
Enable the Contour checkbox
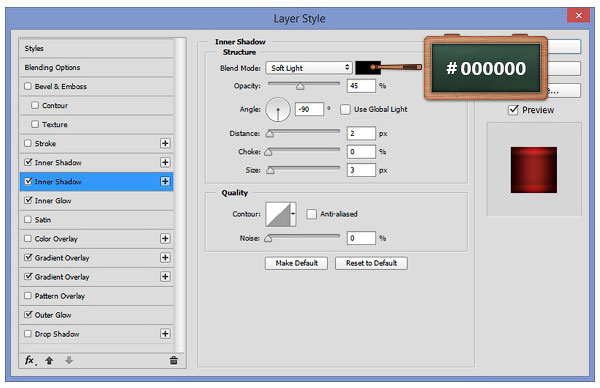35,105
